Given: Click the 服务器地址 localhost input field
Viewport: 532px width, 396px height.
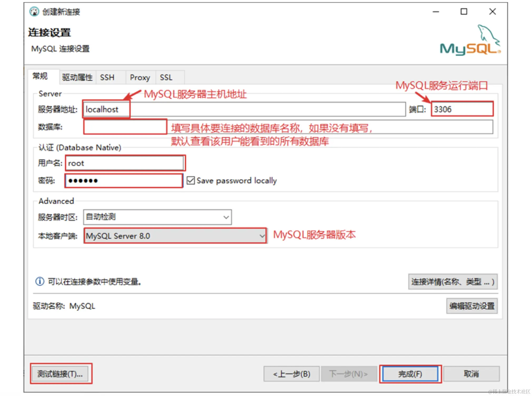Looking at the screenshot, I should tap(244, 109).
